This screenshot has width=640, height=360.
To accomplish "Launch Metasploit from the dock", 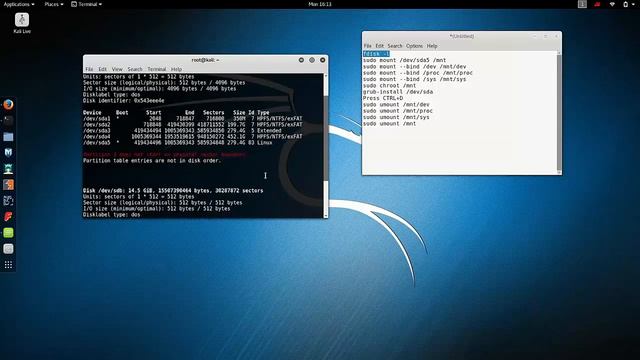I will [x=8, y=153].
